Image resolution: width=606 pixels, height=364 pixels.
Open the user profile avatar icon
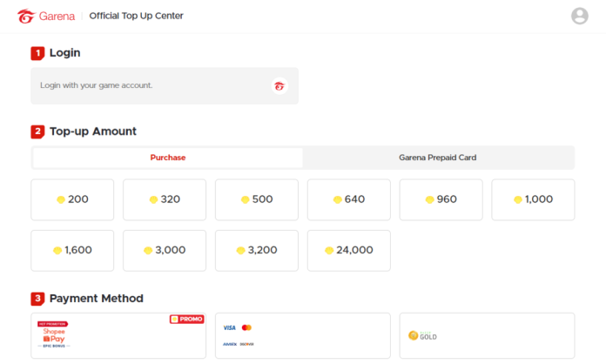pos(579,16)
